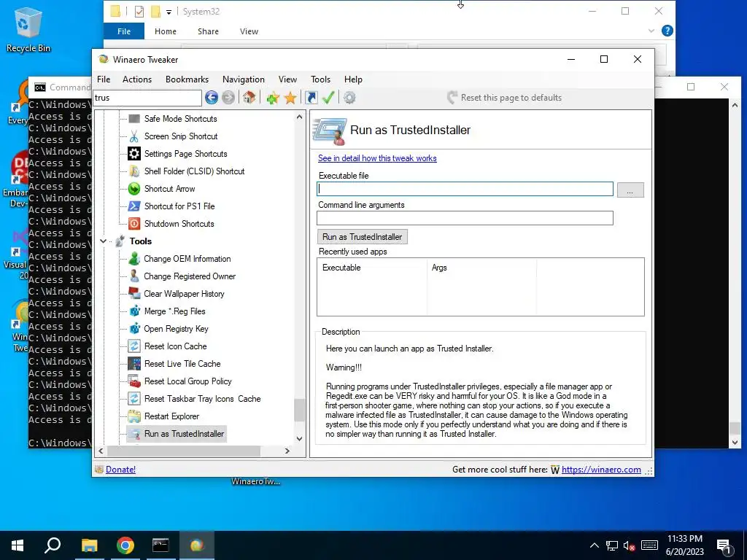The height and width of the screenshot is (560, 747).
Task: Click the Command line arguments field
Action: 465,218
